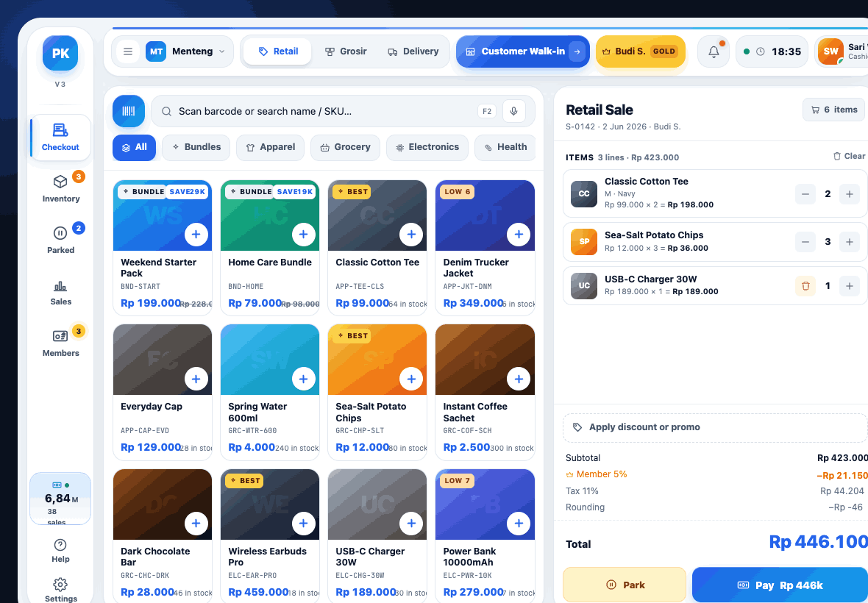Filter products by Health
868x603 pixels.
pyautogui.click(x=505, y=147)
